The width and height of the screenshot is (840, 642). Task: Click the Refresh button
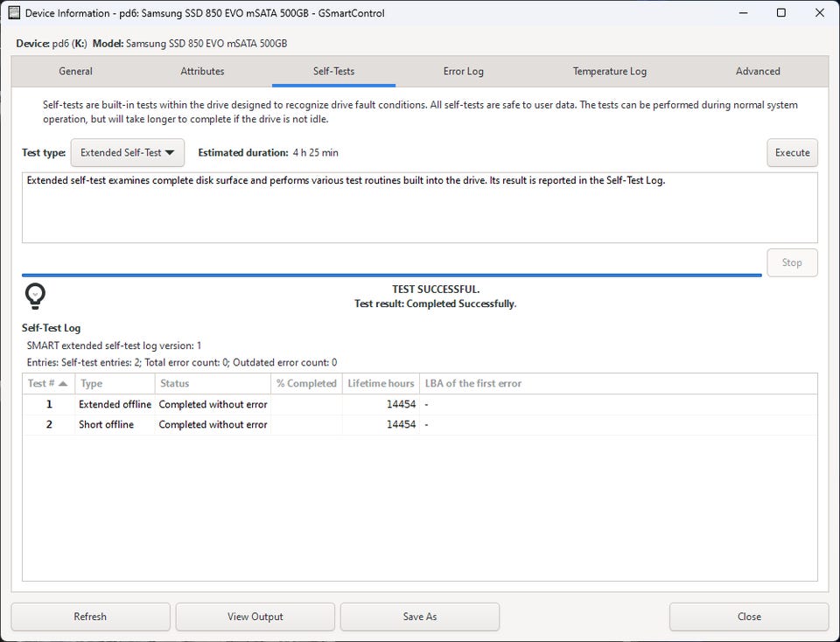[90, 617]
